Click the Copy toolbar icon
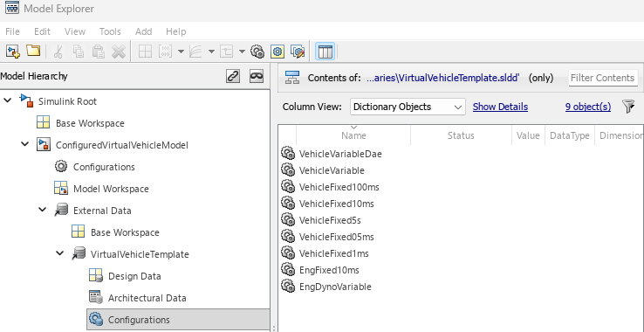 tap(78, 52)
